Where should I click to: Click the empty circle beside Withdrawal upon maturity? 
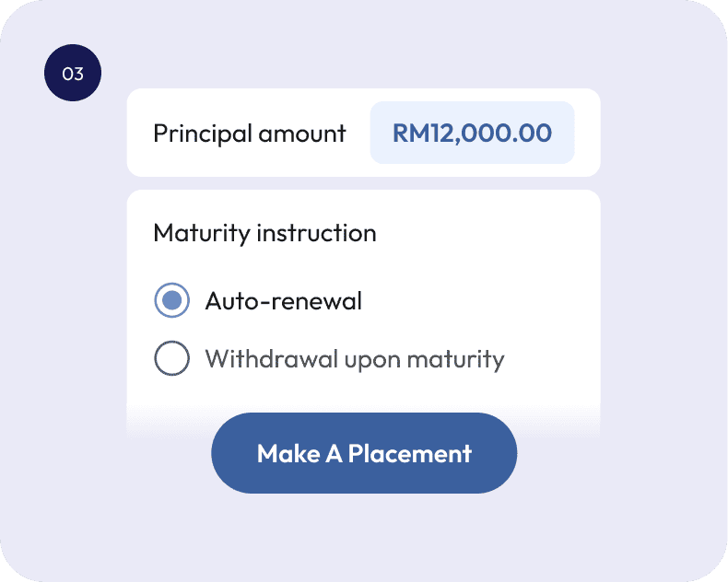172,358
